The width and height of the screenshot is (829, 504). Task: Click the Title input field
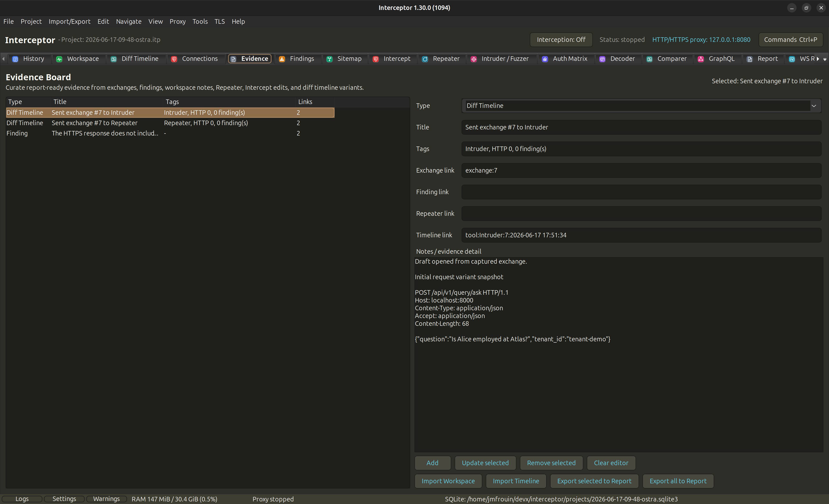[x=641, y=127]
